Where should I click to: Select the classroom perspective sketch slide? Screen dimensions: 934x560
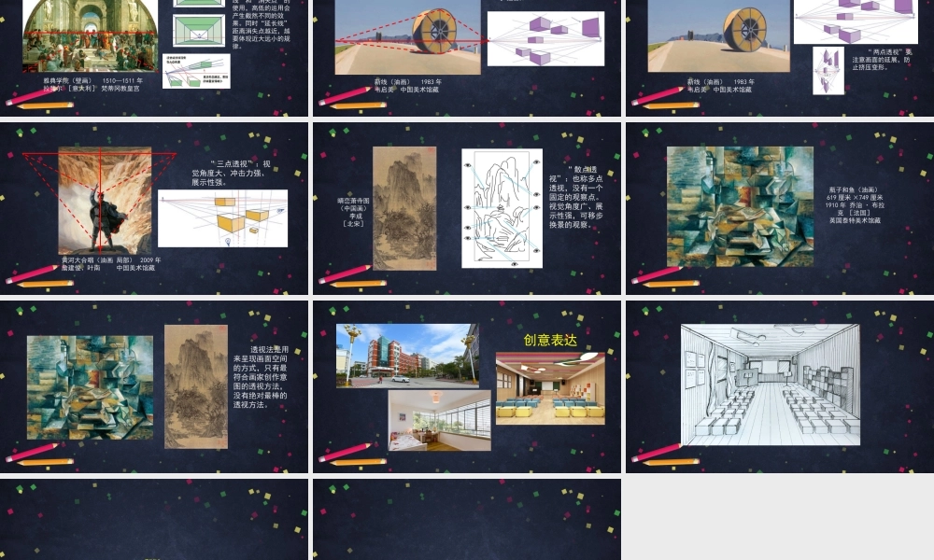click(x=780, y=386)
